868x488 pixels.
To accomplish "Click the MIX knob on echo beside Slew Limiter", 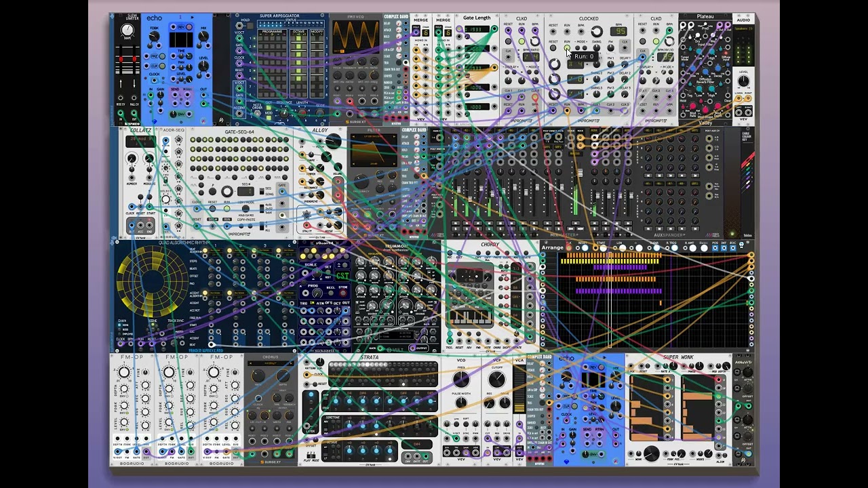I will coord(203,37).
